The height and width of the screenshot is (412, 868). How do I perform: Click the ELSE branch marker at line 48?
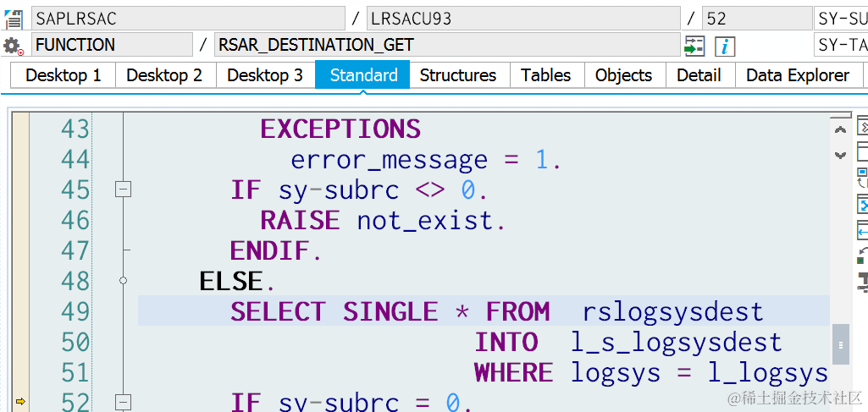123,281
